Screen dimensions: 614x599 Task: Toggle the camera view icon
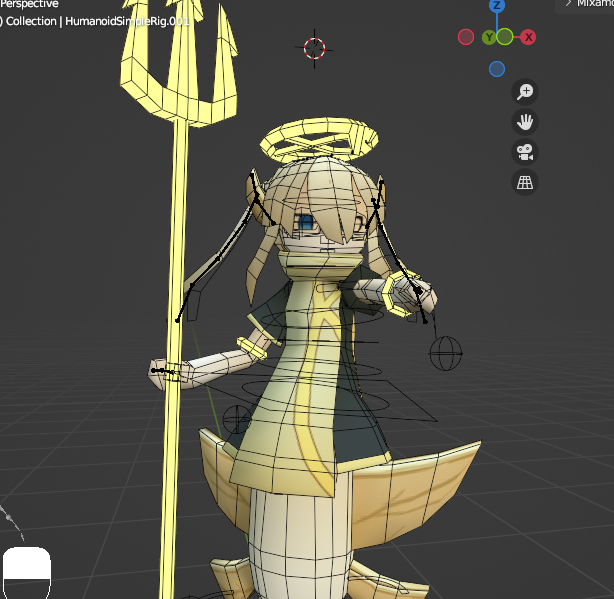coord(525,152)
